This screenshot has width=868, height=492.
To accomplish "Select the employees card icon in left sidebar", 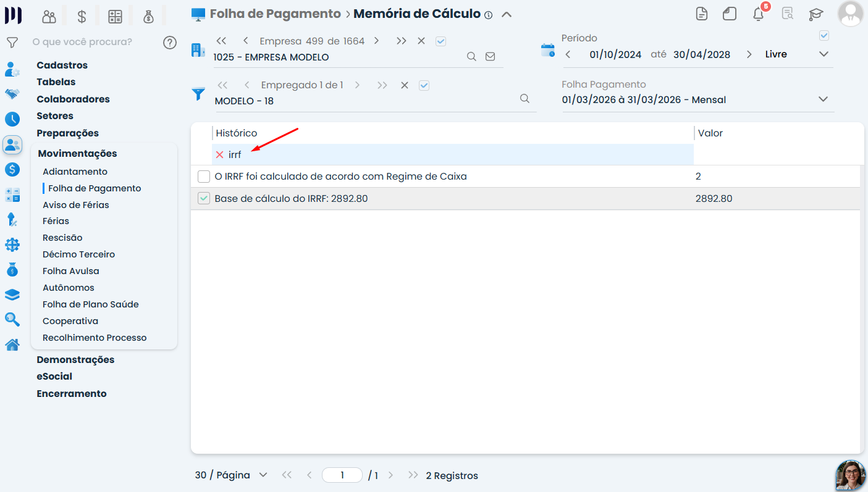I will 12,144.
